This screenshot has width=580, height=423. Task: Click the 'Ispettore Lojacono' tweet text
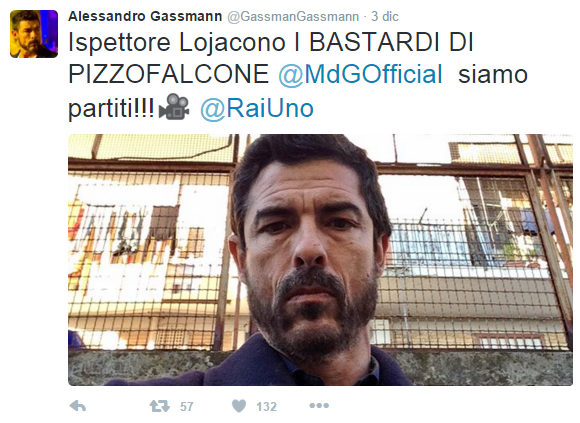[x=177, y=43]
